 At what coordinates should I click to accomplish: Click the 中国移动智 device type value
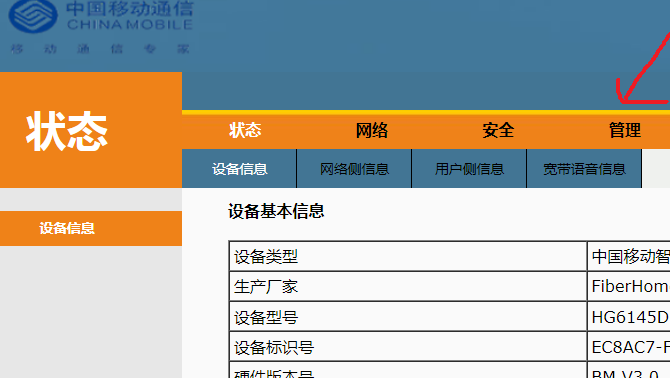coord(630,256)
